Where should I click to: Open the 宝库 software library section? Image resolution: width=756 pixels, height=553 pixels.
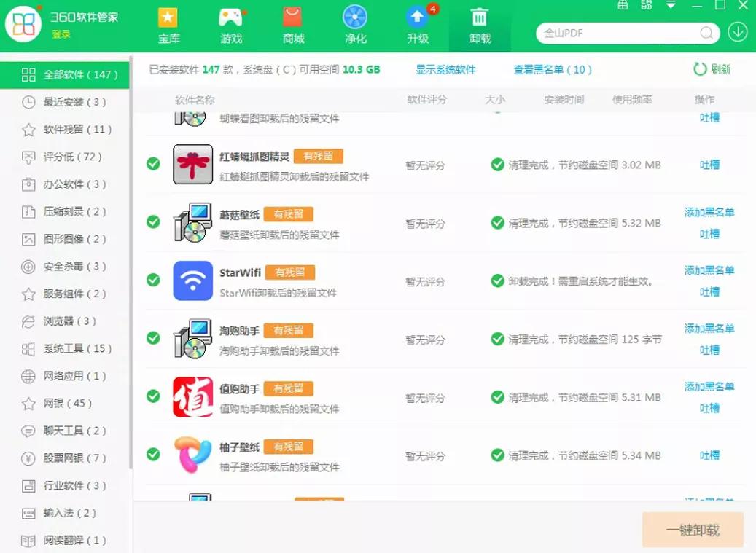[168, 24]
